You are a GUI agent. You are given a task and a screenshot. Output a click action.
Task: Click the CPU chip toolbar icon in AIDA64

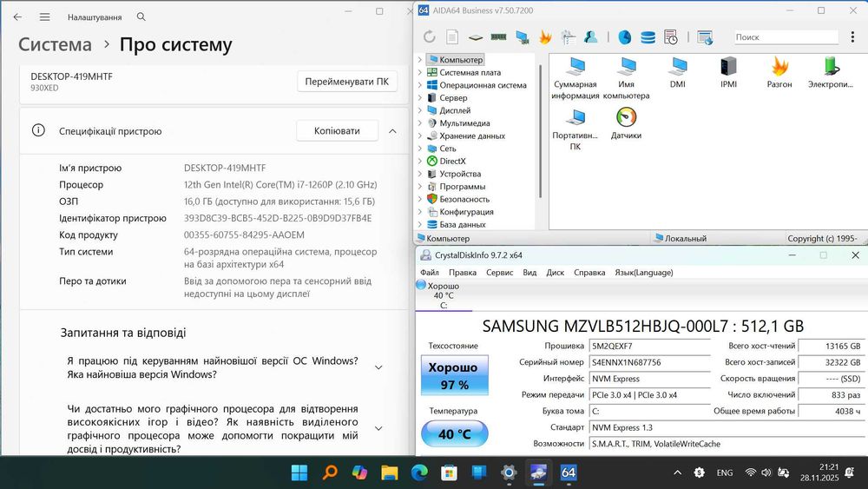(476, 37)
